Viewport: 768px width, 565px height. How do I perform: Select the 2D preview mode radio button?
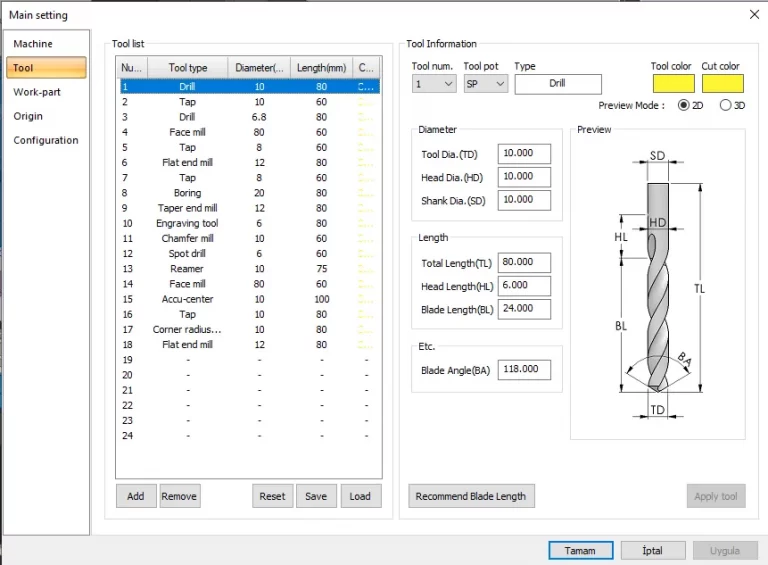[684, 106]
